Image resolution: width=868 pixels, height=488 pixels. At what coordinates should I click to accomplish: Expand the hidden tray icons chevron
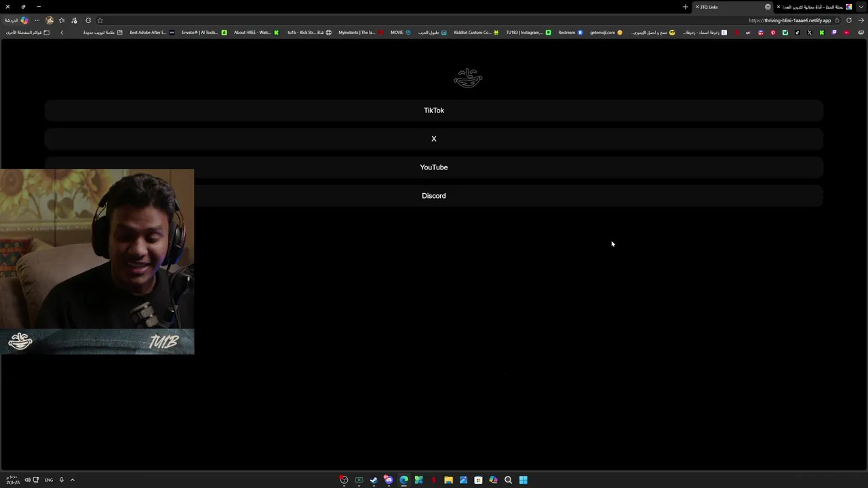(x=73, y=480)
